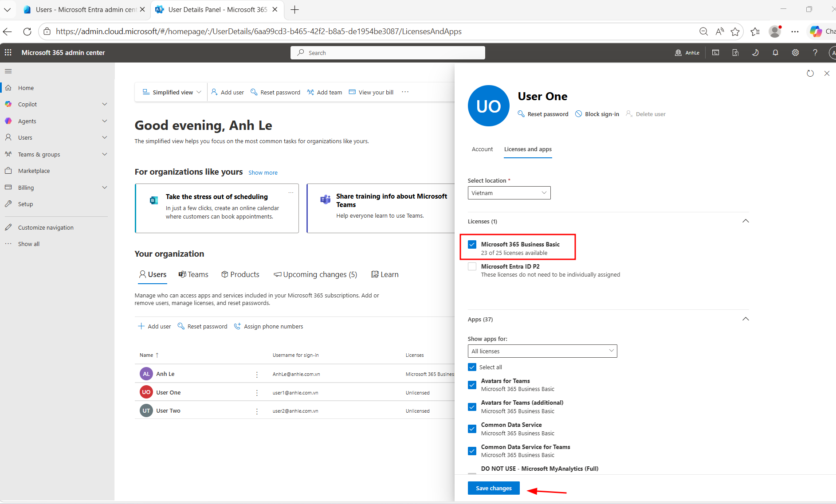
Task: Switch to the Teams organization tab
Action: [x=193, y=274]
